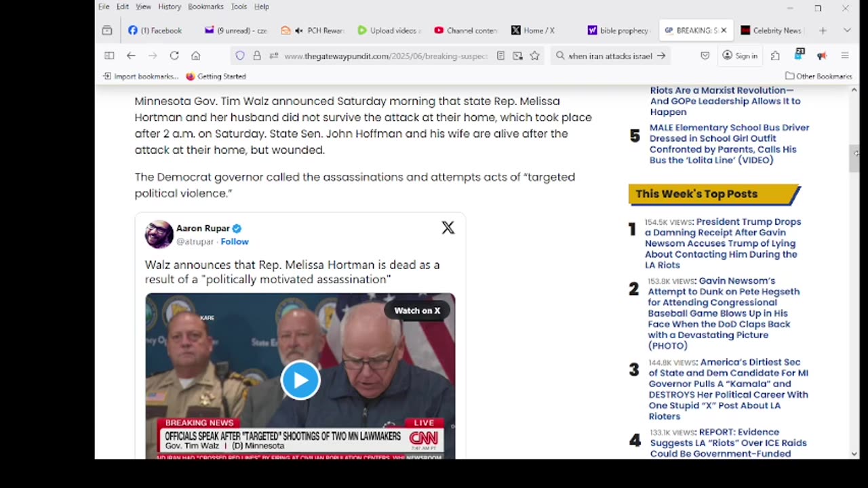Go forward one page
The image size is (868, 488).
tap(153, 56)
